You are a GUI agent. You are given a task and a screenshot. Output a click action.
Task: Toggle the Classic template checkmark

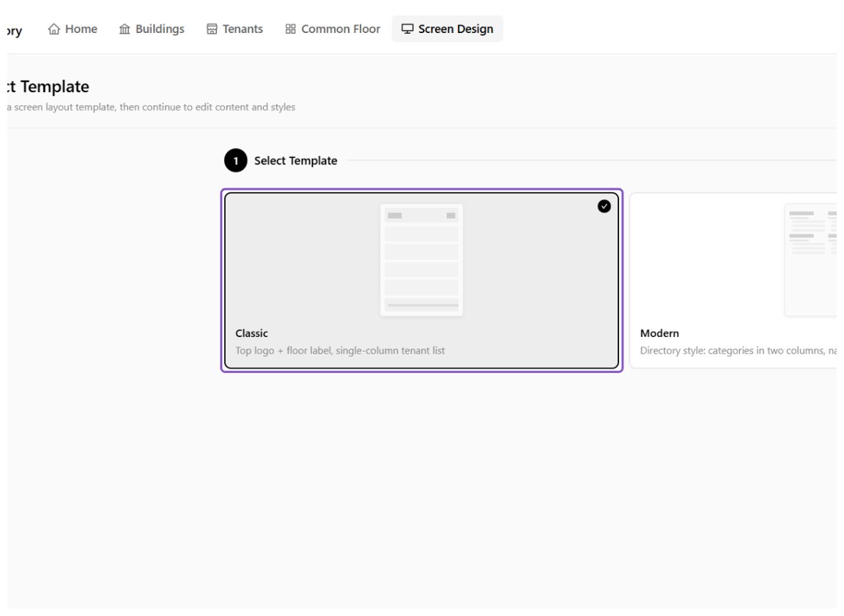604,206
